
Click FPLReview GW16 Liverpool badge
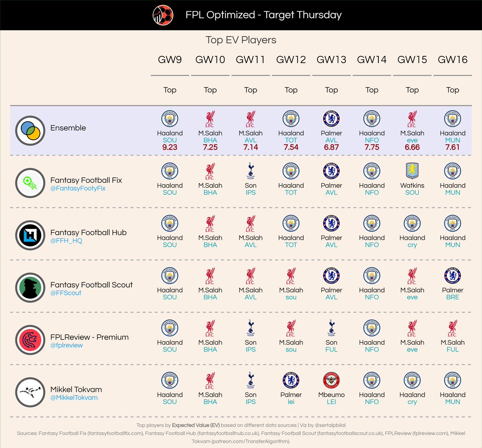453,328
